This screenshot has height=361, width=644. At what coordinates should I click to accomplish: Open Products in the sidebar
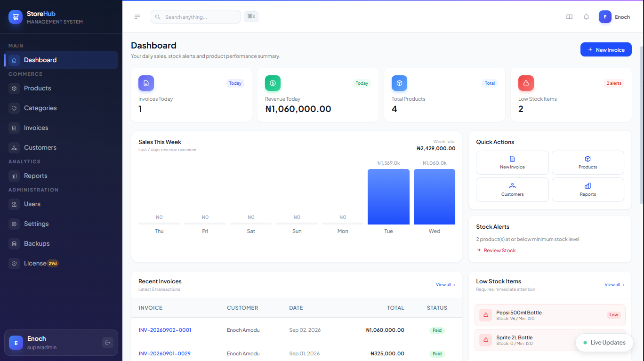tap(61, 88)
